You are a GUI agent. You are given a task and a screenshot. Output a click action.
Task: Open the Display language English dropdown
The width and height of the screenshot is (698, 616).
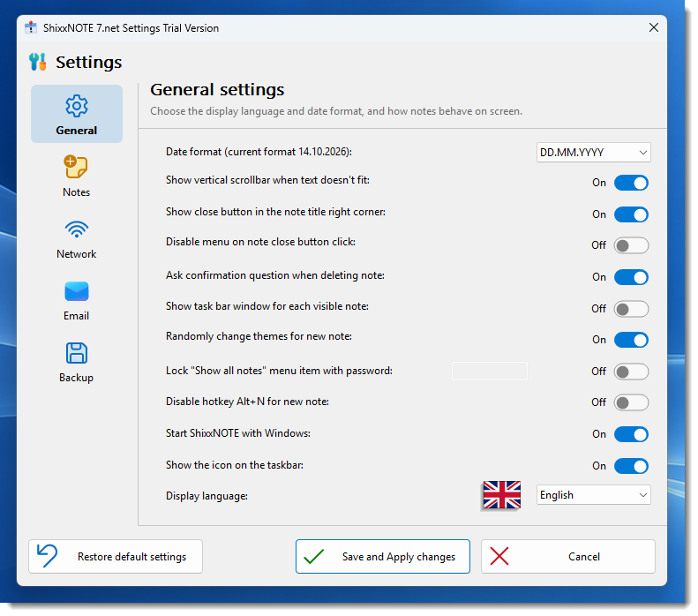593,495
